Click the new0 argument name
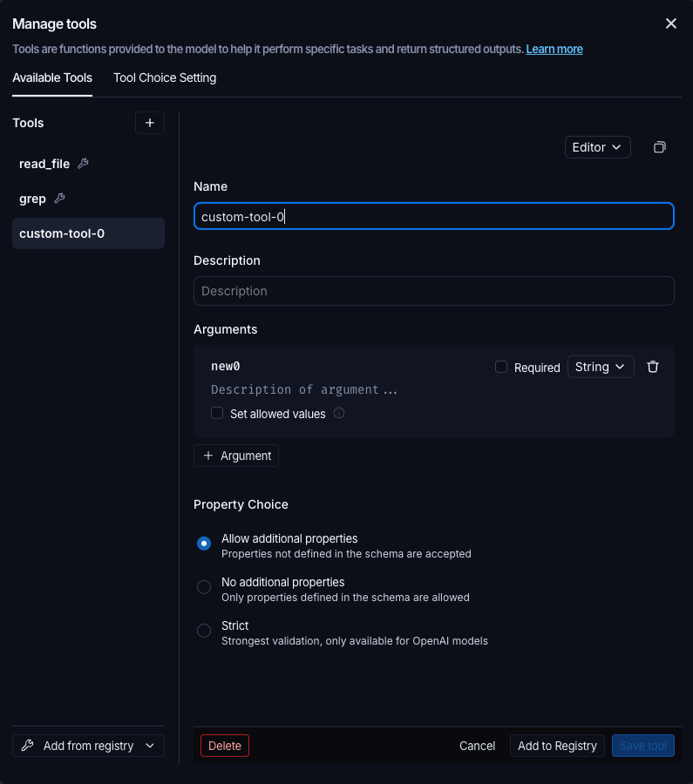The height and width of the screenshot is (784, 693). coord(226,366)
